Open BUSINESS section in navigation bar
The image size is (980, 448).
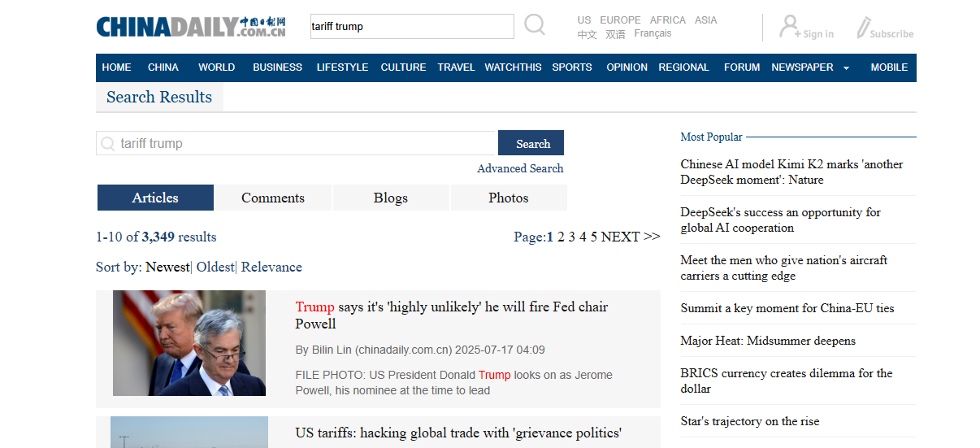click(x=277, y=67)
